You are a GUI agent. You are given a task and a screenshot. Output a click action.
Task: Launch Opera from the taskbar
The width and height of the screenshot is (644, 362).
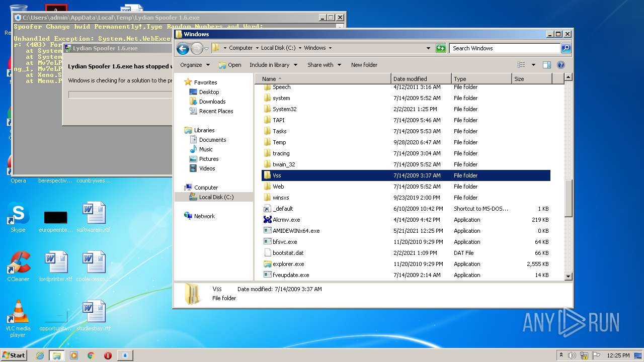pyautogui.click(x=108, y=355)
